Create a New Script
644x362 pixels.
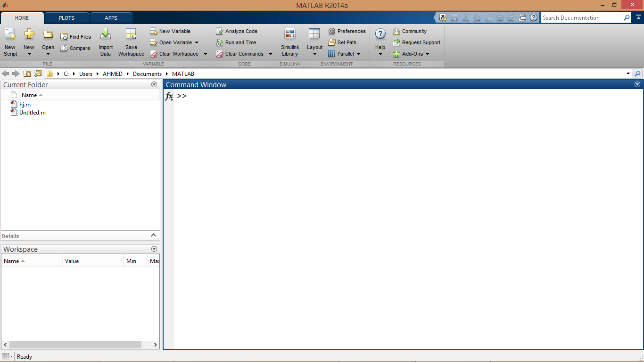click(10, 42)
